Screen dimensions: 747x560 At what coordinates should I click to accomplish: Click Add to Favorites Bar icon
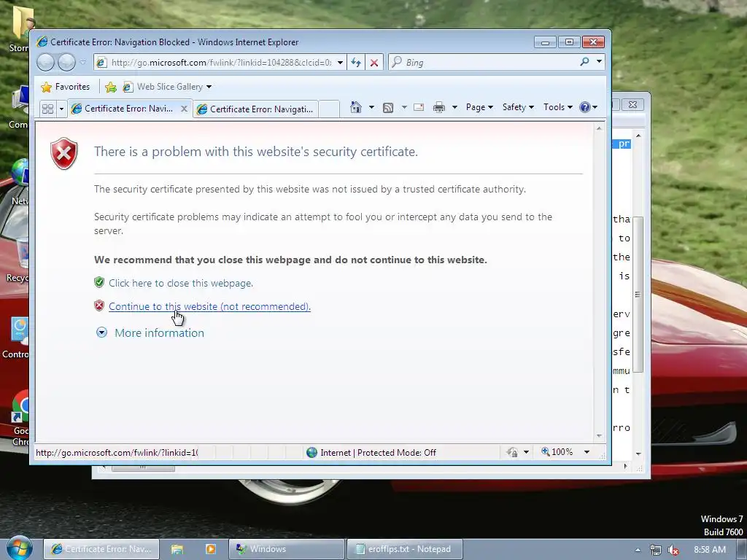pyautogui.click(x=111, y=87)
